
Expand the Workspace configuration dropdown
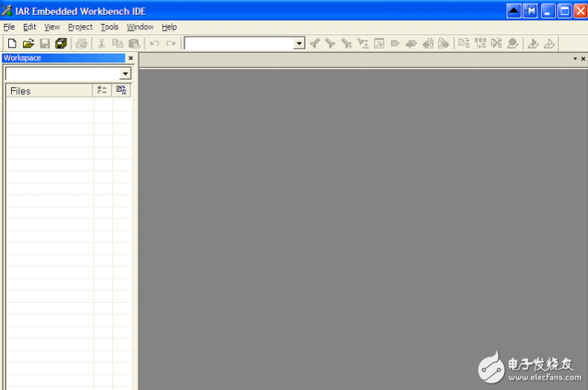coord(125,74)
